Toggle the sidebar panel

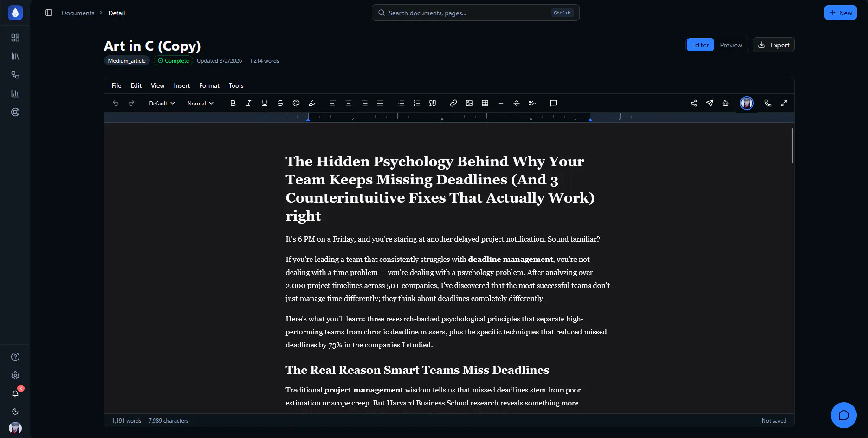(x=49, y=13)
